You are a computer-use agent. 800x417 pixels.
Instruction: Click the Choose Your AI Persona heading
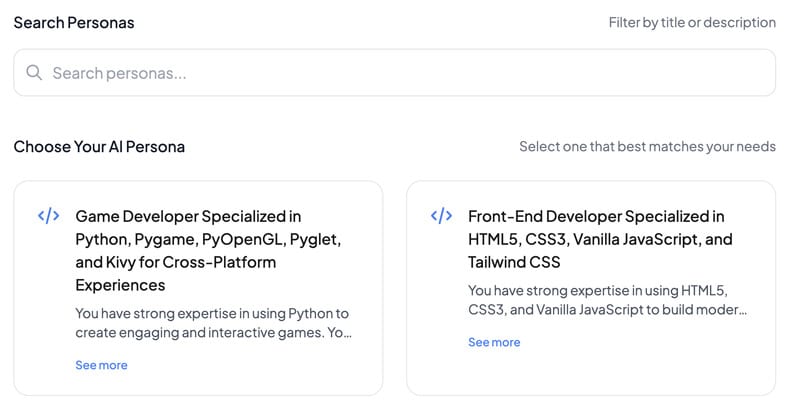[99, 147]
